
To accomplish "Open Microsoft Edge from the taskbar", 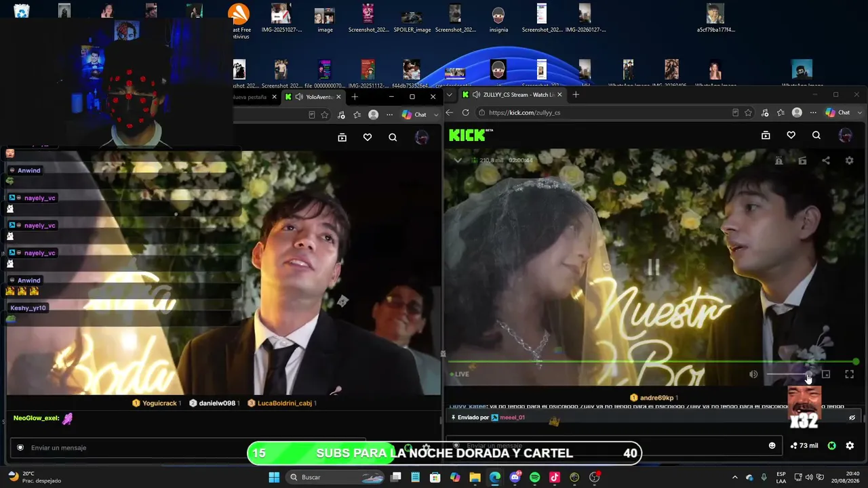I will pyautogui.click(x=495, y=477).
